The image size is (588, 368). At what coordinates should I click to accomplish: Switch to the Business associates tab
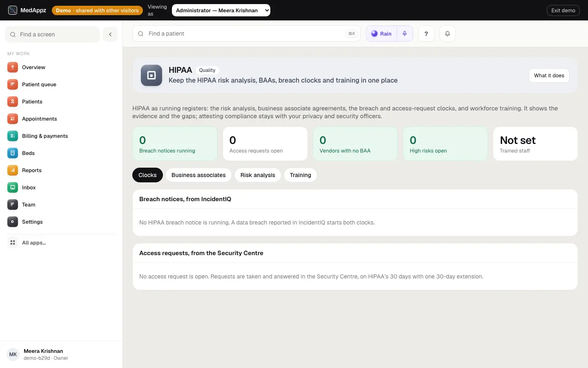tap(198, 175)
